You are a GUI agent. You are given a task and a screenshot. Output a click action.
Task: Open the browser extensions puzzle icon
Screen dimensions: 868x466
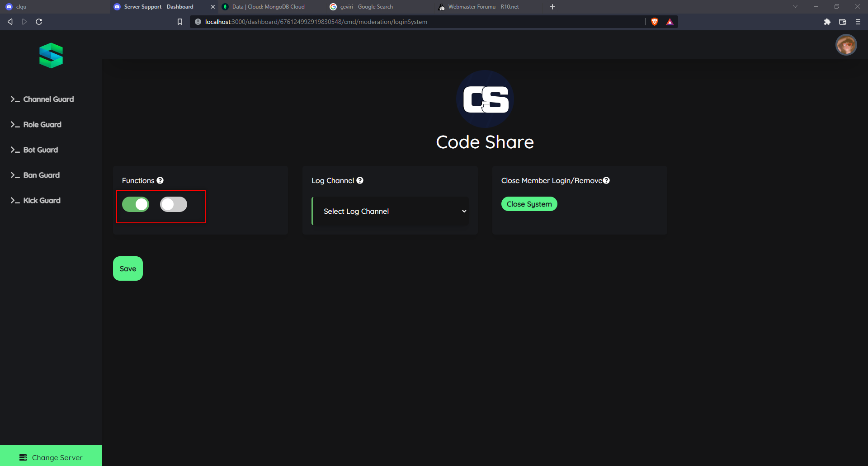[827, 22]
